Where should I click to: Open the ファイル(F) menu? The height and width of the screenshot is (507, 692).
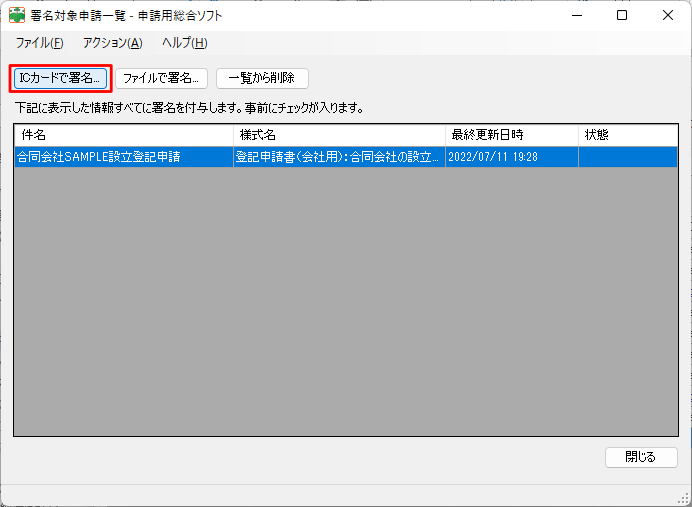39,43
